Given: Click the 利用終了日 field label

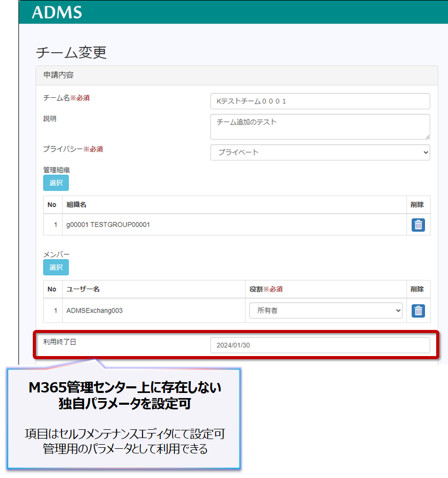Looking at the screenshot, I should pyautogui.click(x=60, y=342).
